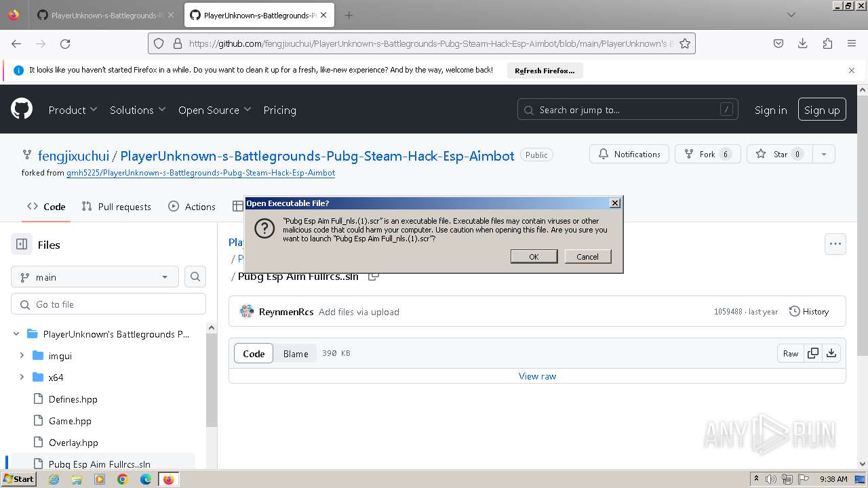
Task: Cancel the Open Executable File dialog
Action: pyautogui.click(x=587, y=256)
